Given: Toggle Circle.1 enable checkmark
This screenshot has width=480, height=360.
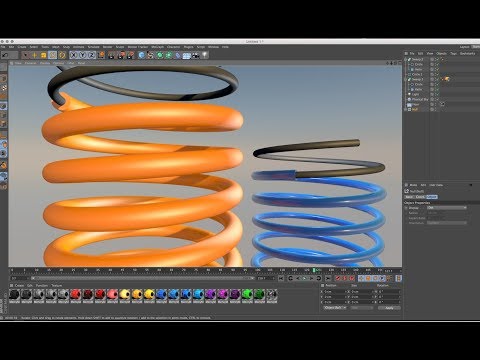Looking at the screenshot, I should (x=437, y=74).
